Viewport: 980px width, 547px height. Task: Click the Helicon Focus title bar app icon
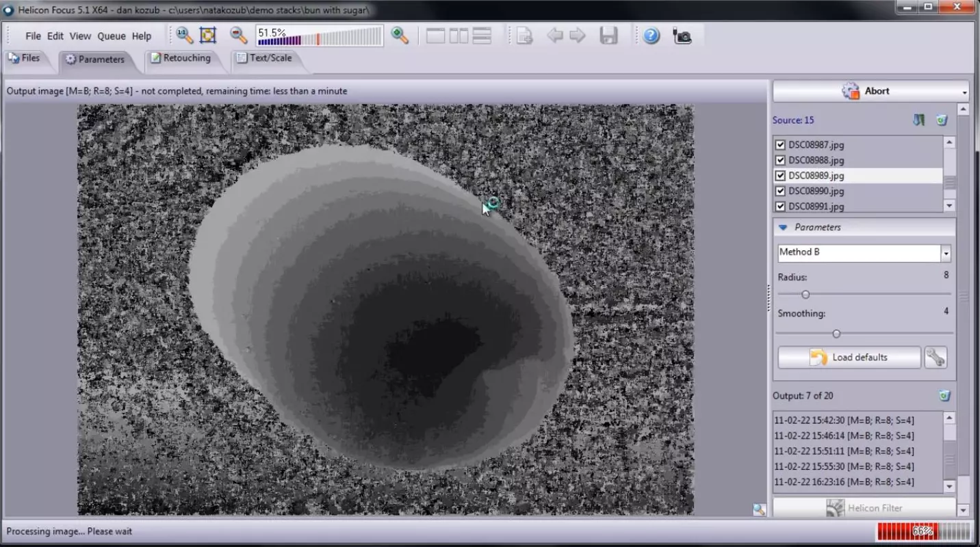pyautogui.click(x=9, y=10)
